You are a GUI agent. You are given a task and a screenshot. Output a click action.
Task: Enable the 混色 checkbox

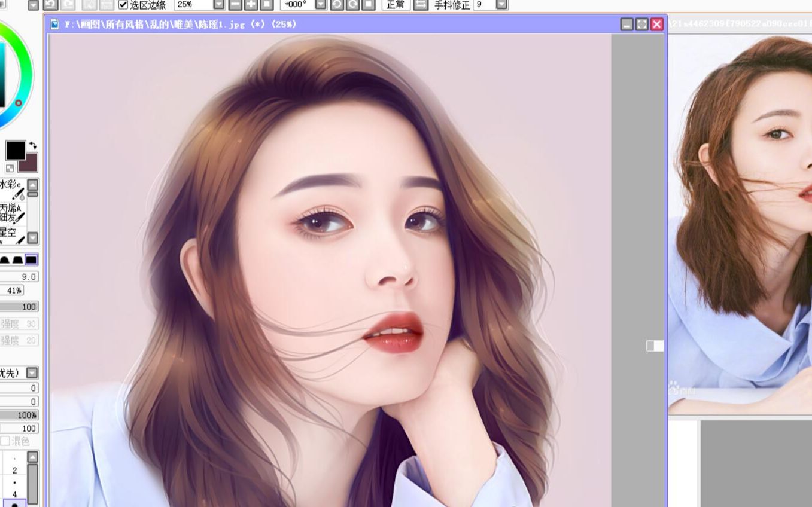point(5,441)
